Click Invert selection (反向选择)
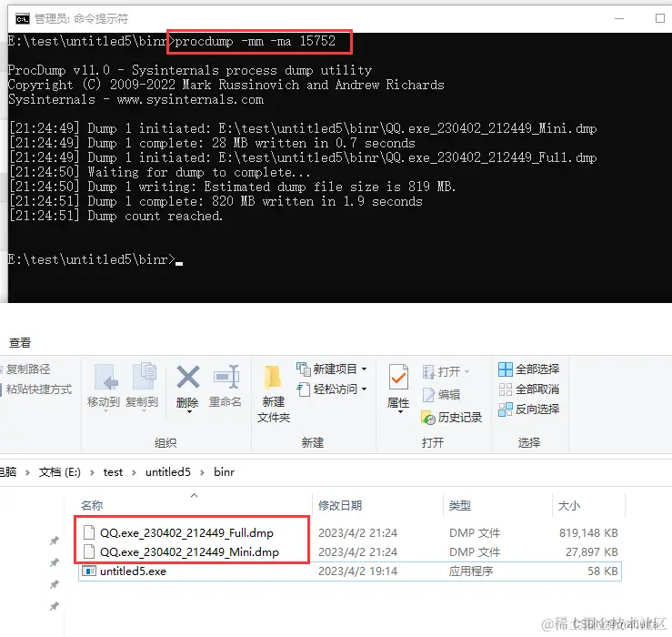The height and width of the screenshot is (637, 672). pos(529,409)
